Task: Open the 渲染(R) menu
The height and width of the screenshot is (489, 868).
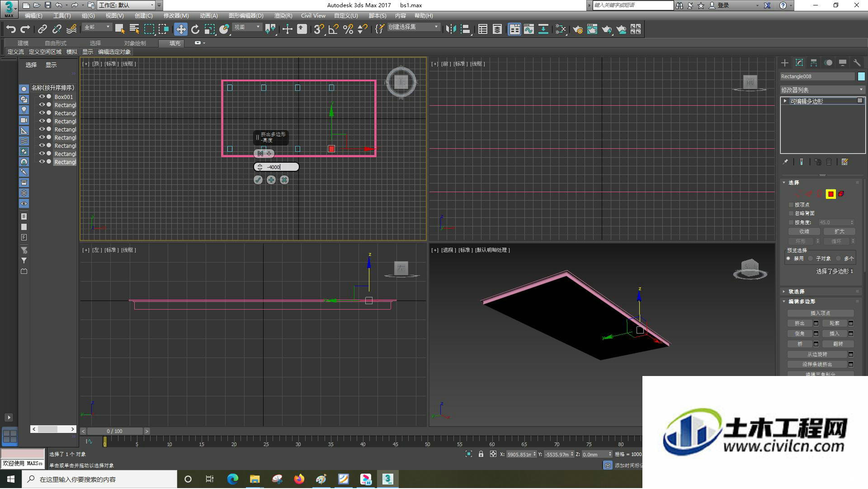Action: (283, 16)
